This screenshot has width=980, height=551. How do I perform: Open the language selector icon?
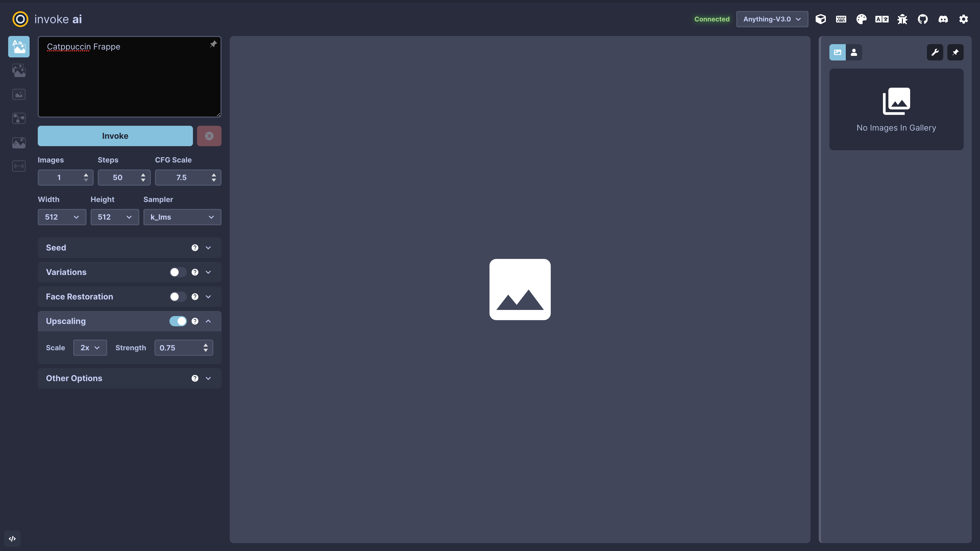882,19
